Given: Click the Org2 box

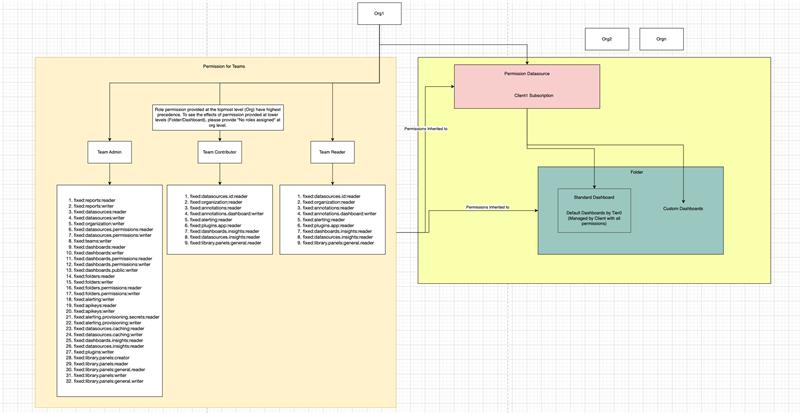Looking at the screenshot, I should pyautogui.click(x=606, y=39).
